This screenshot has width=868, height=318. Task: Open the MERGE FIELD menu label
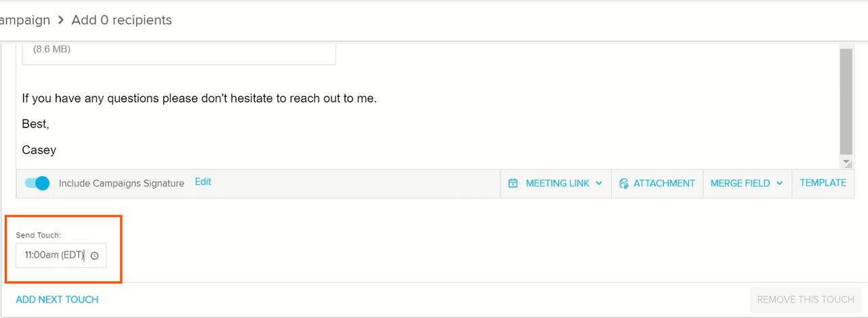[740, 183]
